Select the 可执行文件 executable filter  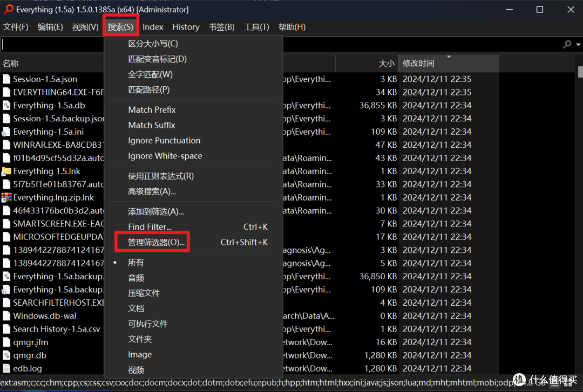point(193,324)
